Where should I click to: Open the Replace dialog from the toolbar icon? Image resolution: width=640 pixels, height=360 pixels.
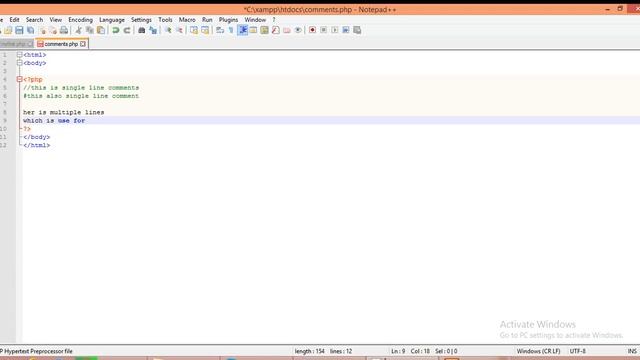[x=153, y=30]
